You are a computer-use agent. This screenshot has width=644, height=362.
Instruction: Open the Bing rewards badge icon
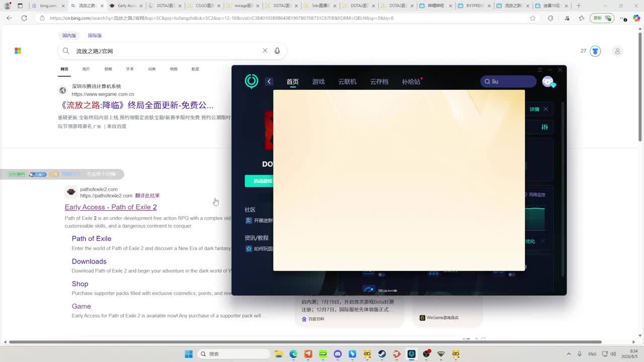click(595, 51)
